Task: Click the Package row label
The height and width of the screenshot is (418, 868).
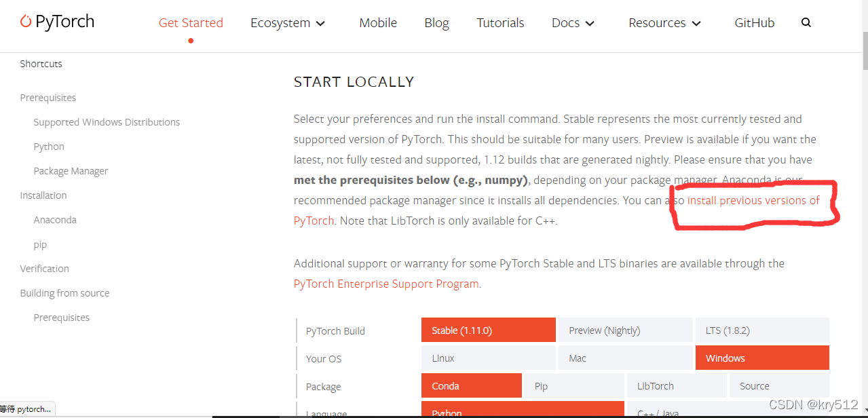Action: coord(323,387)
